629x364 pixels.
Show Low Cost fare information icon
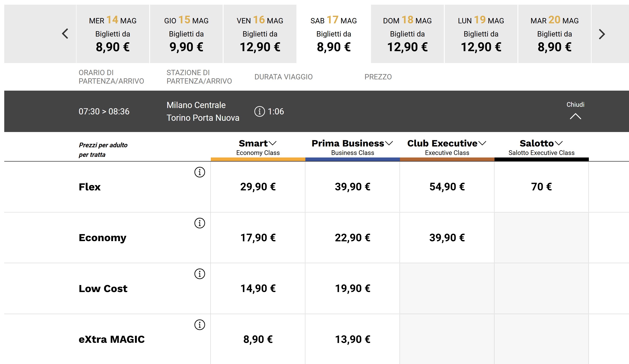tap(200, 274)
